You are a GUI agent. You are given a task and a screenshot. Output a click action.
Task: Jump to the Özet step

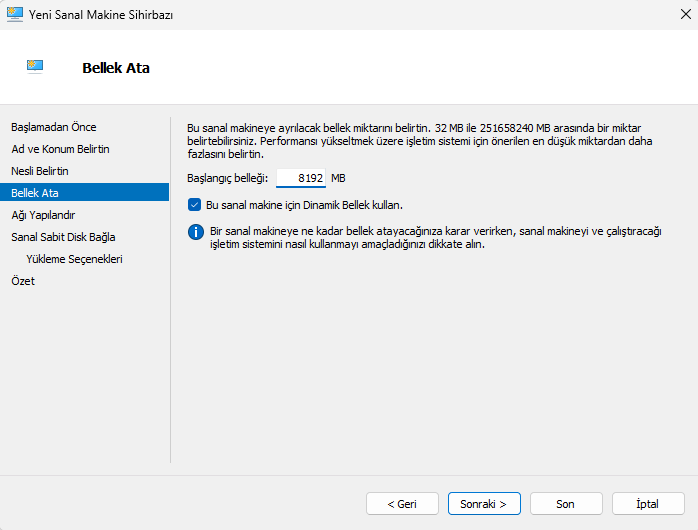click(x=23, y=281)
